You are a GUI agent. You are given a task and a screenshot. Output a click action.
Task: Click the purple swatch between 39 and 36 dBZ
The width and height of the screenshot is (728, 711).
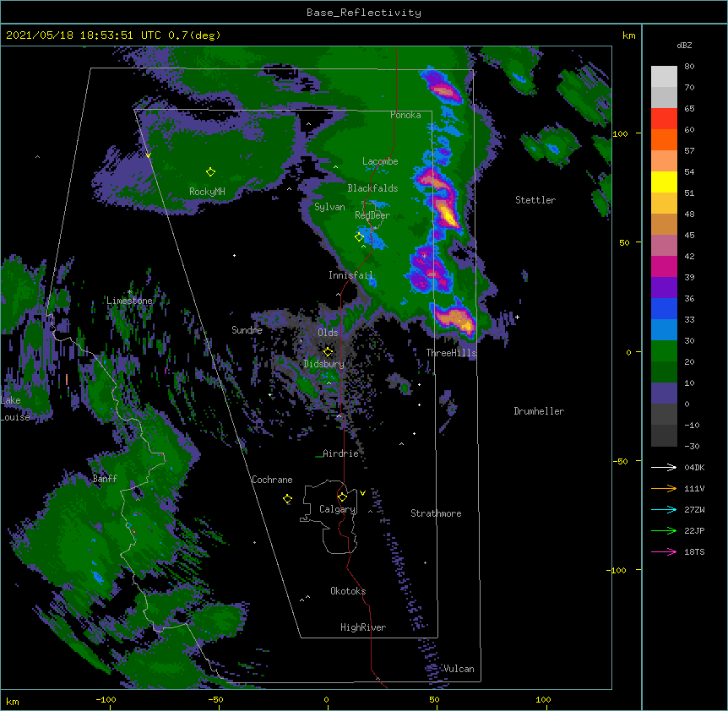point(664,288)
